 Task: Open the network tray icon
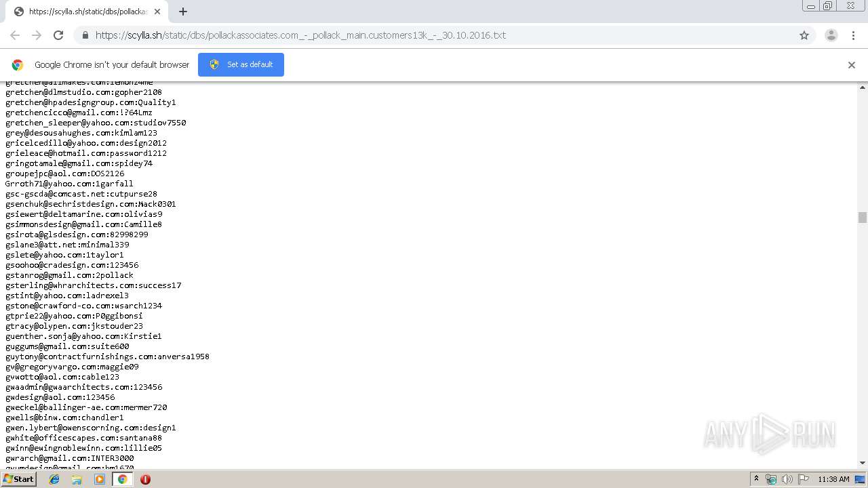[x=772, y=479]
